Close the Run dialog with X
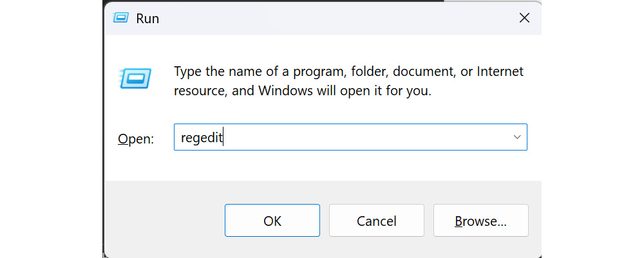 524,19
